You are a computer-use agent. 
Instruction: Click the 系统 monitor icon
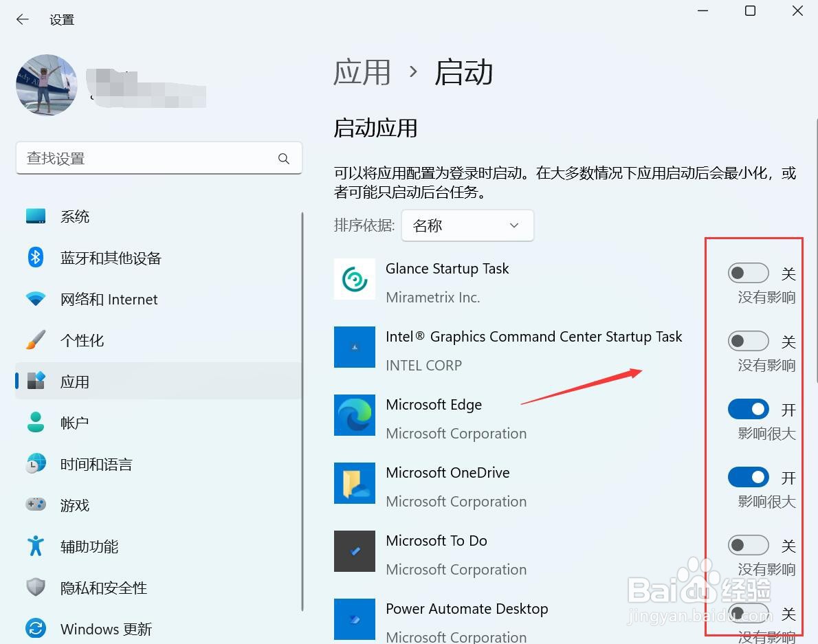[36, 216]
